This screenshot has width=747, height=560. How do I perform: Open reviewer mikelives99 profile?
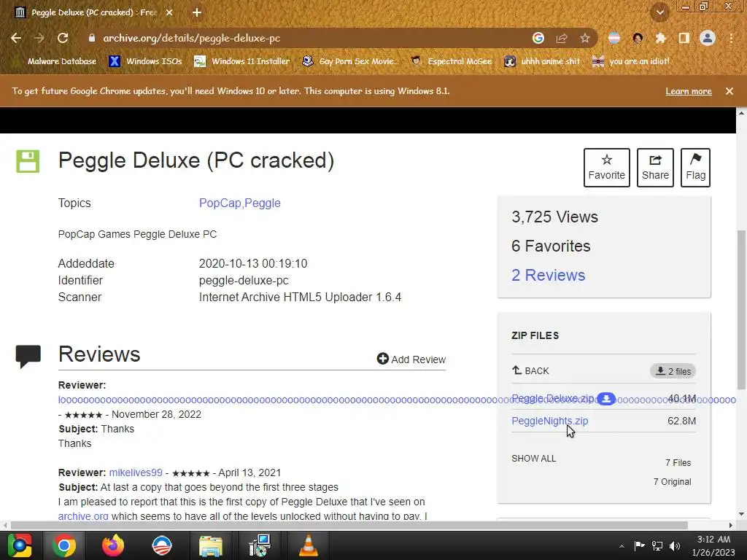coord(136,472)
